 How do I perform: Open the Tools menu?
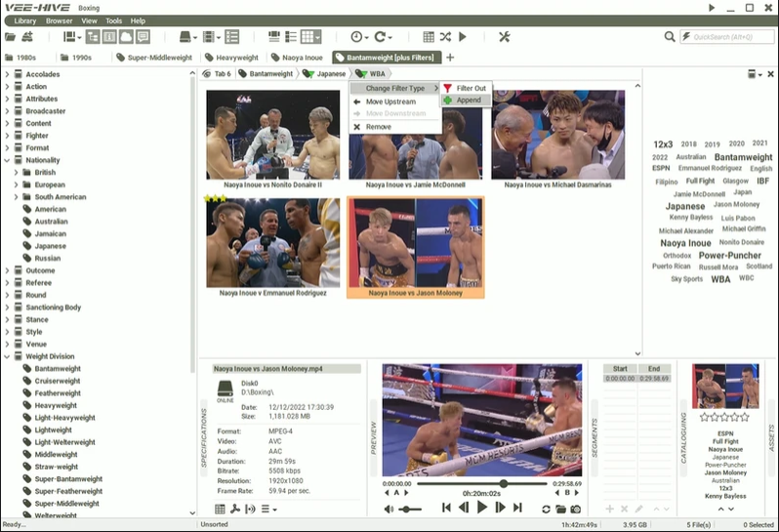(113, 20)
